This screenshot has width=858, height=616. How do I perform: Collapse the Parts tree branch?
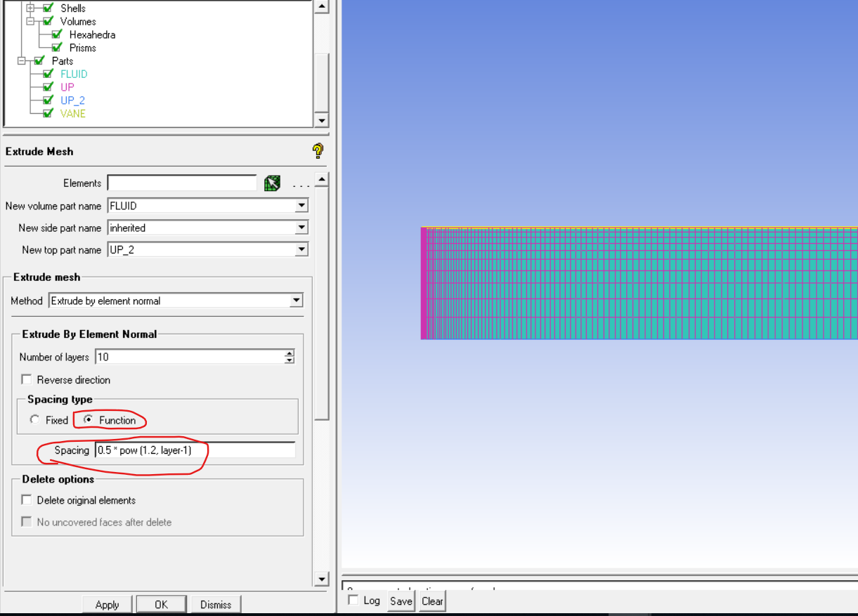click(22, 60)
